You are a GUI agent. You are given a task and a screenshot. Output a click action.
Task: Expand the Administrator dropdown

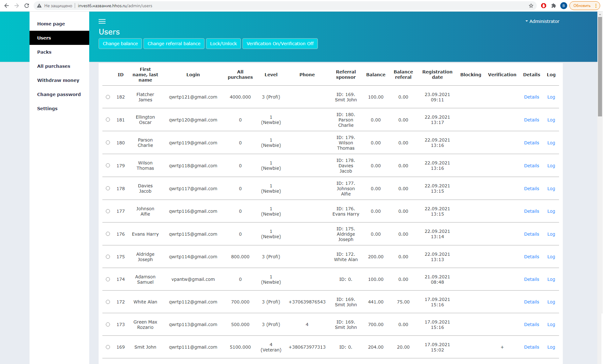tap(542, 21)
